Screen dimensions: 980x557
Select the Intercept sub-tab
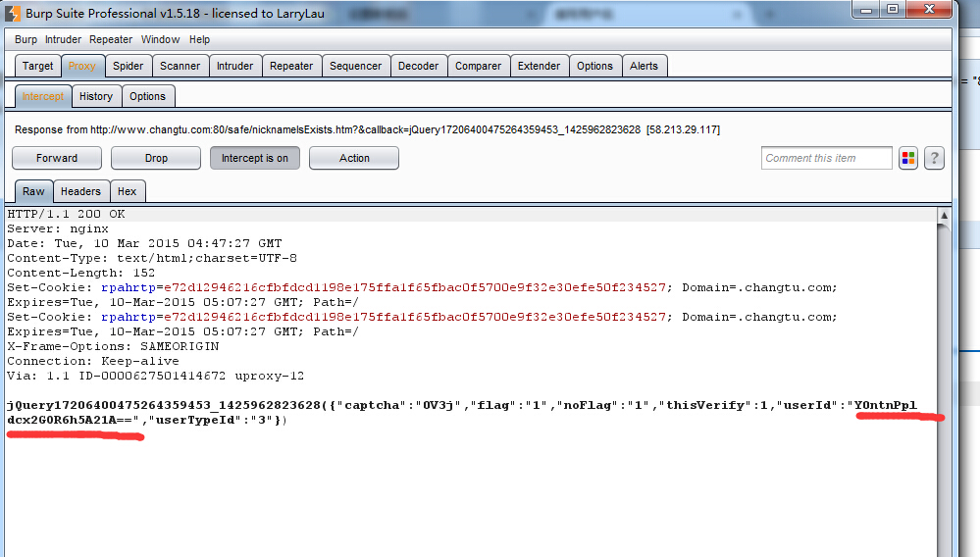[42, 96]
